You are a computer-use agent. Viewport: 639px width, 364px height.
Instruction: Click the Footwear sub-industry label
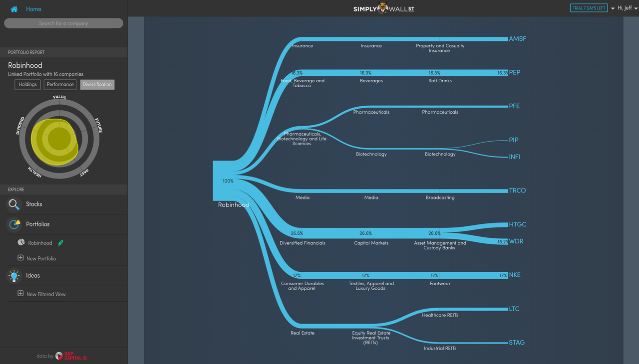coord(440,284)
